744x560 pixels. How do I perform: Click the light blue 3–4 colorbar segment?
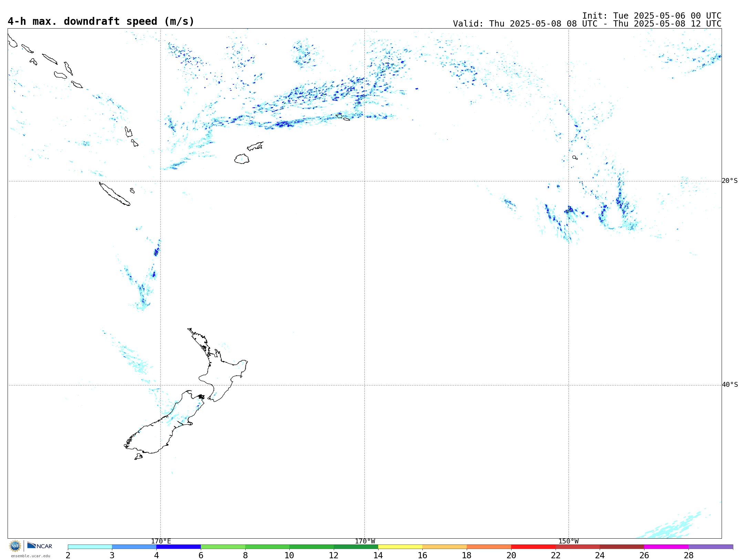click(134, 547)
